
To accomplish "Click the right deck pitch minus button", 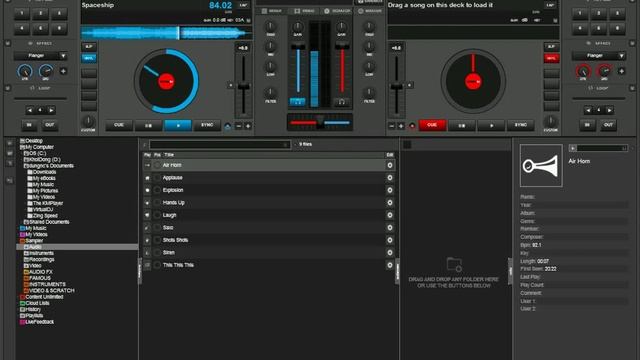I will pyautogui.click(x=392, y=126).
